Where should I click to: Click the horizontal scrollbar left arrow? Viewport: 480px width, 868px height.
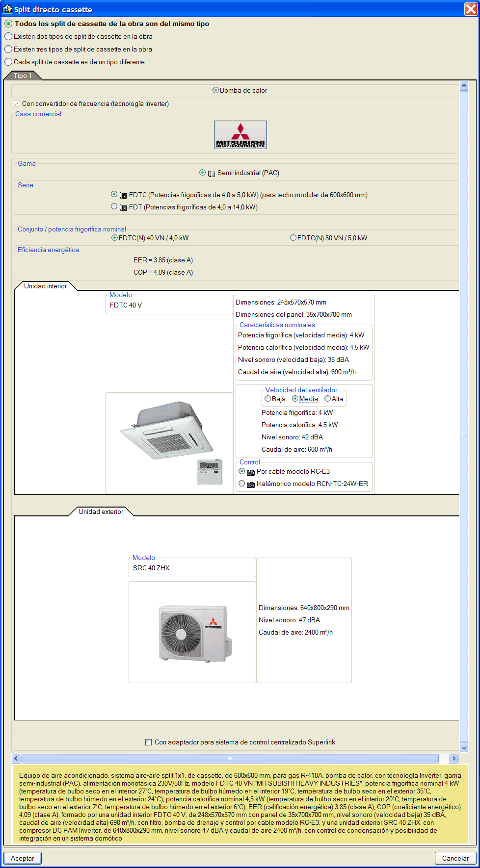pyautogui.click(x=16, y=759)
